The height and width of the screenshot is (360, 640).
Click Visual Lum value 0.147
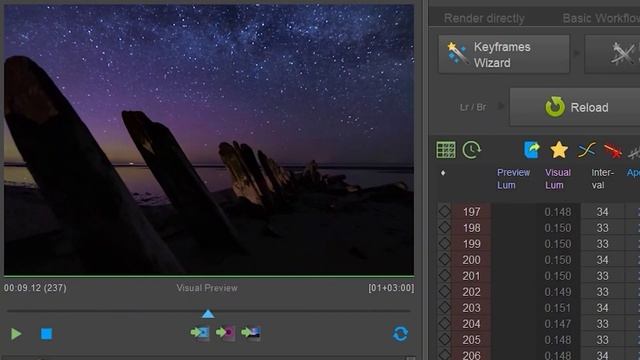pos(558,324)
